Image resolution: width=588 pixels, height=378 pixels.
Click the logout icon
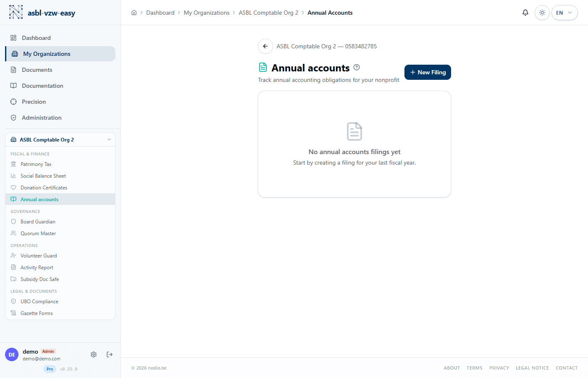(110, 354)
